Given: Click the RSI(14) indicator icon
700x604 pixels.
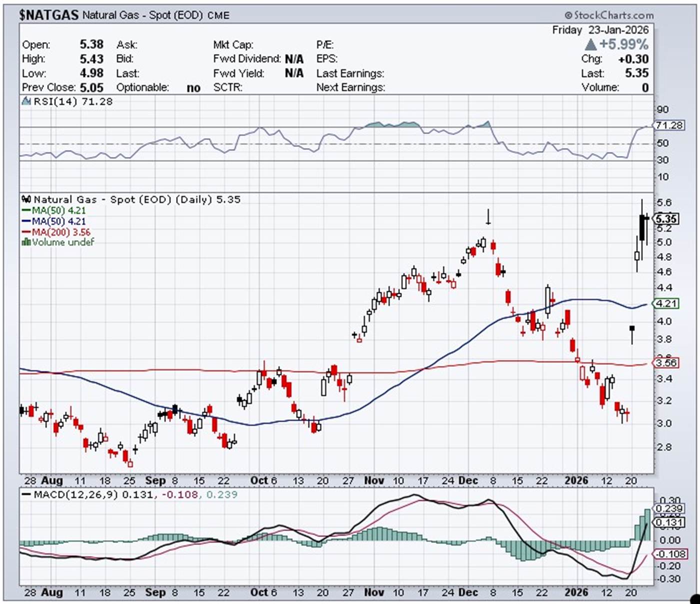Looking at the screenshot, I should tap(26, 101).
